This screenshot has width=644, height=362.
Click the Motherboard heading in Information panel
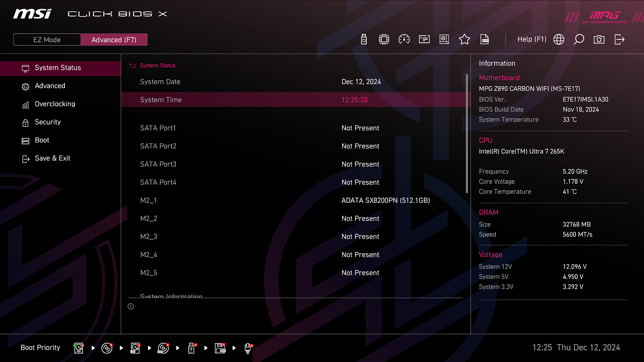pyautogui.click(x=499, y=78)
